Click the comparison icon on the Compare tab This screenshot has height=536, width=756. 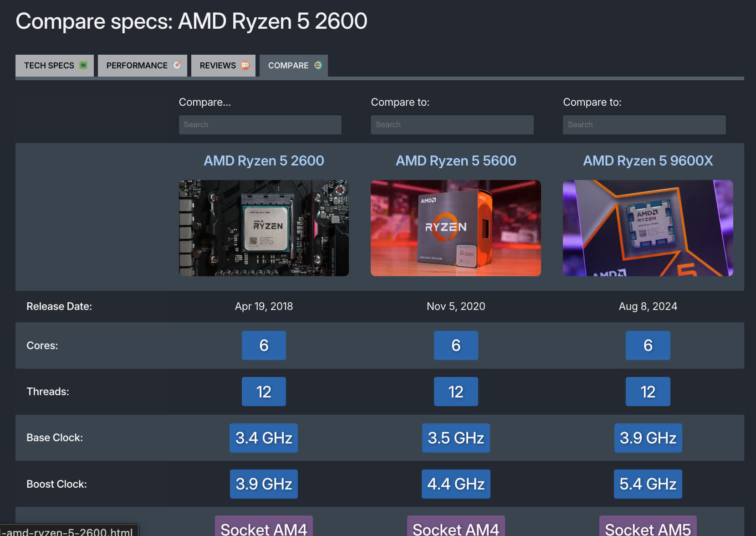(318, 65)
